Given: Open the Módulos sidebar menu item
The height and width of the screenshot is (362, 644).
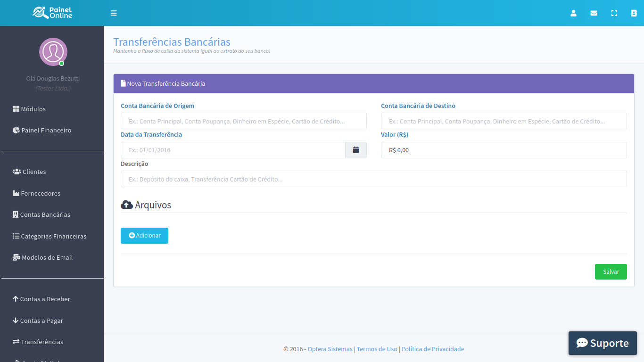Looking at the screenshot, I should point(29,109).
